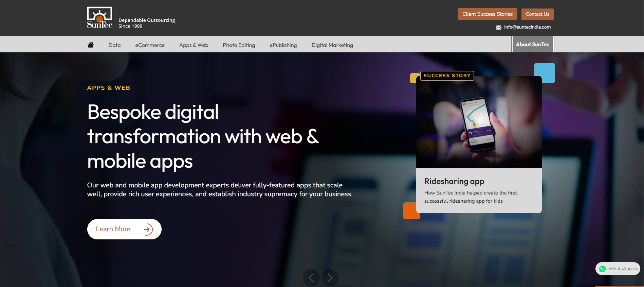The height and width of the screenshot is (287, 644).
Task: Click the ridesharing phone thumbnail image
Action: click(479, 122)
